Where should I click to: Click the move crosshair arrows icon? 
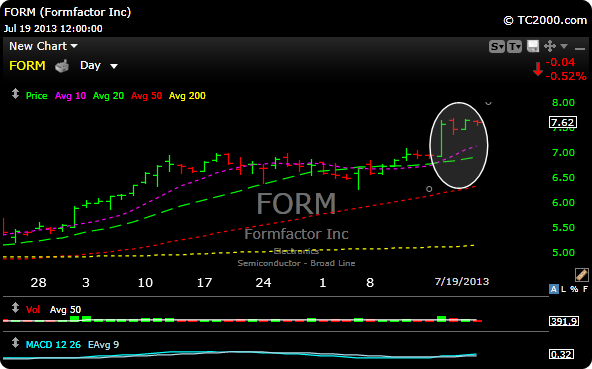(550, 46)
